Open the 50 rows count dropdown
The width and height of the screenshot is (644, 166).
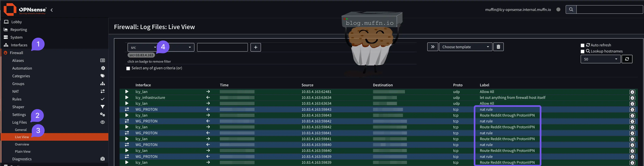pyautogui.click(x=600, y=59)
